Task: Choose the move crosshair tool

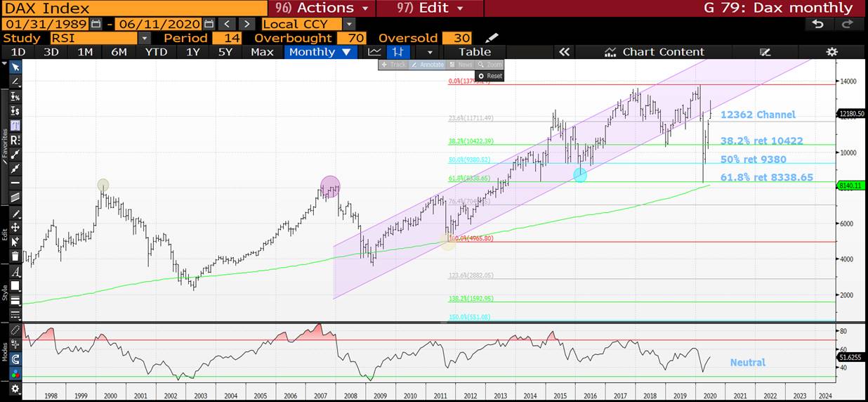Action: 15,227
